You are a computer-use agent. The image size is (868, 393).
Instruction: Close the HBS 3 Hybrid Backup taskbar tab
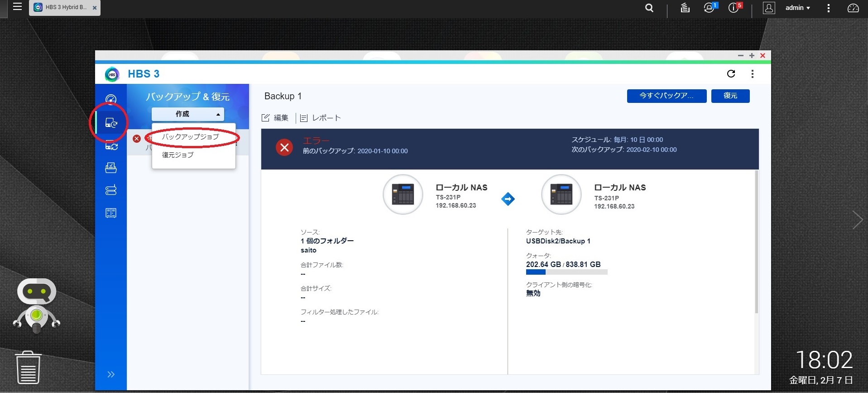94,8
